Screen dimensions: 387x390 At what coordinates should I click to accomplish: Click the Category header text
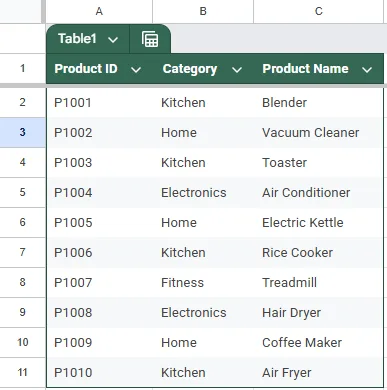pyautogui.click(x=190, y=69)
